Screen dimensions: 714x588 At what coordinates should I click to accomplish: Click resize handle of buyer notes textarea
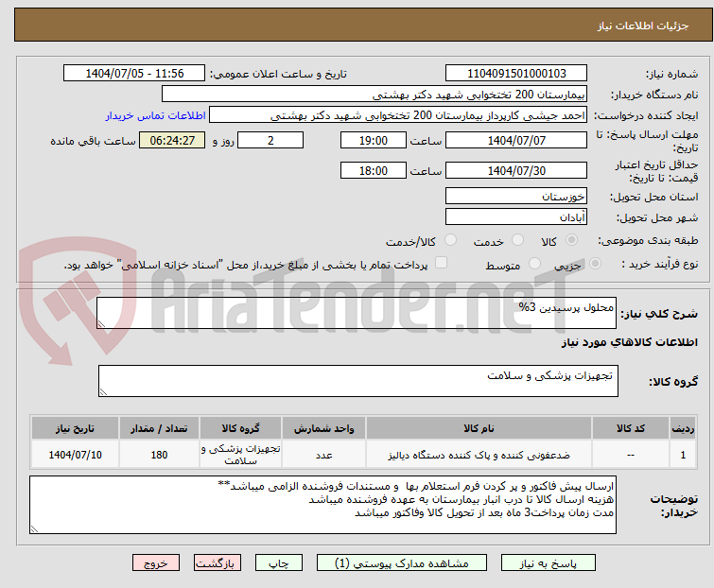[35, 528]
